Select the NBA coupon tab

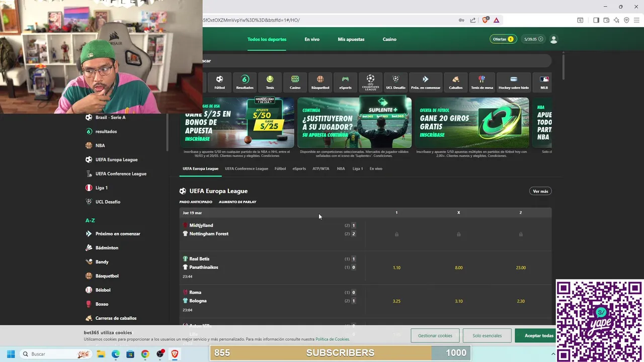(x=341, y=168)
